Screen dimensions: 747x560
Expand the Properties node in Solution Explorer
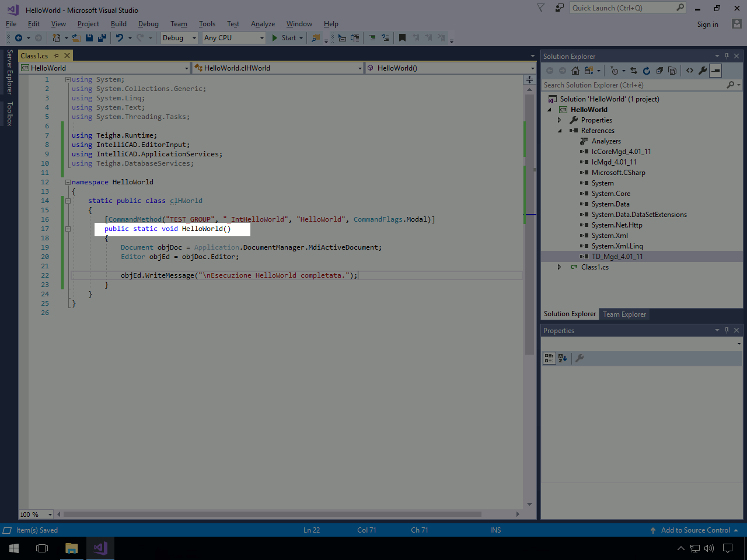click(x=559, y=120)
